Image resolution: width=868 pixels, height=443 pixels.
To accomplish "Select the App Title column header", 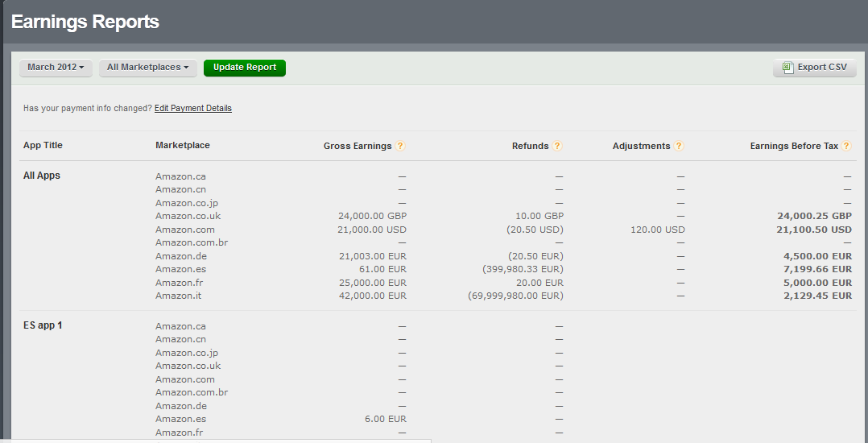I will coord(43,146).
